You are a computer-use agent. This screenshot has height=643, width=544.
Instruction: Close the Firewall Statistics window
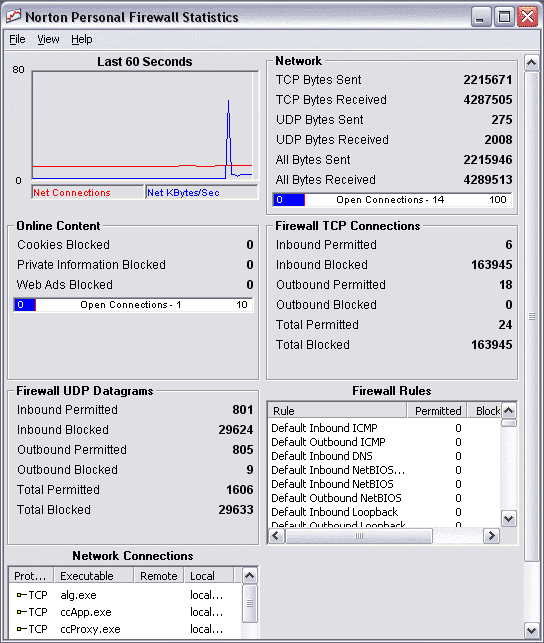[x=527, y=17]
